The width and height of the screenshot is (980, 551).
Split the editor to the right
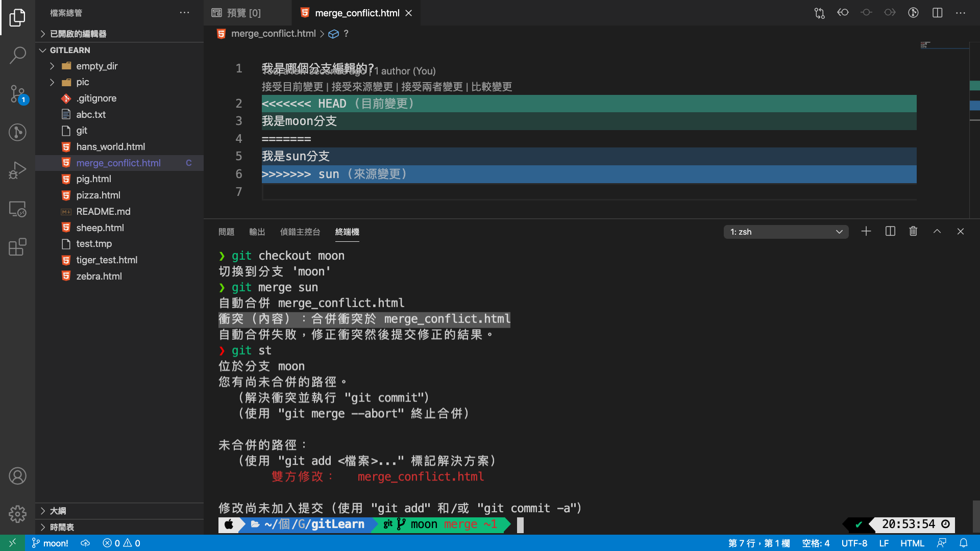937,13
